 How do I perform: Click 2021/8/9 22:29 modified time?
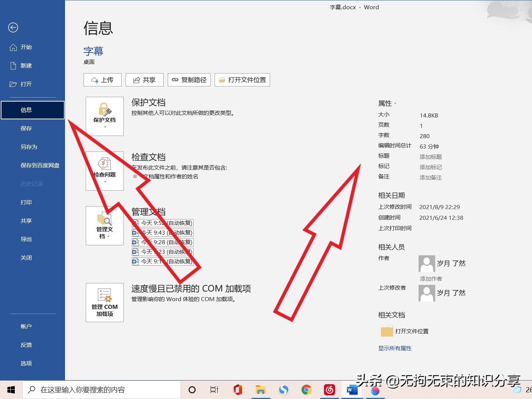(x=440, y=207)
